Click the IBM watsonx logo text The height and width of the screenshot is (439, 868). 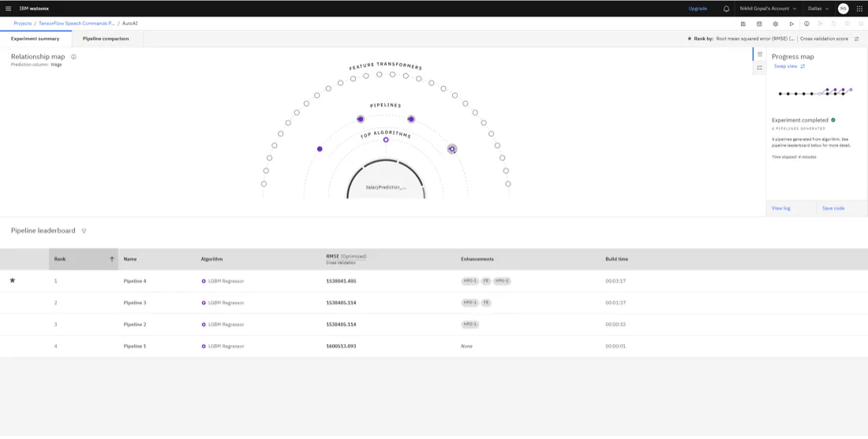point(34,9)
